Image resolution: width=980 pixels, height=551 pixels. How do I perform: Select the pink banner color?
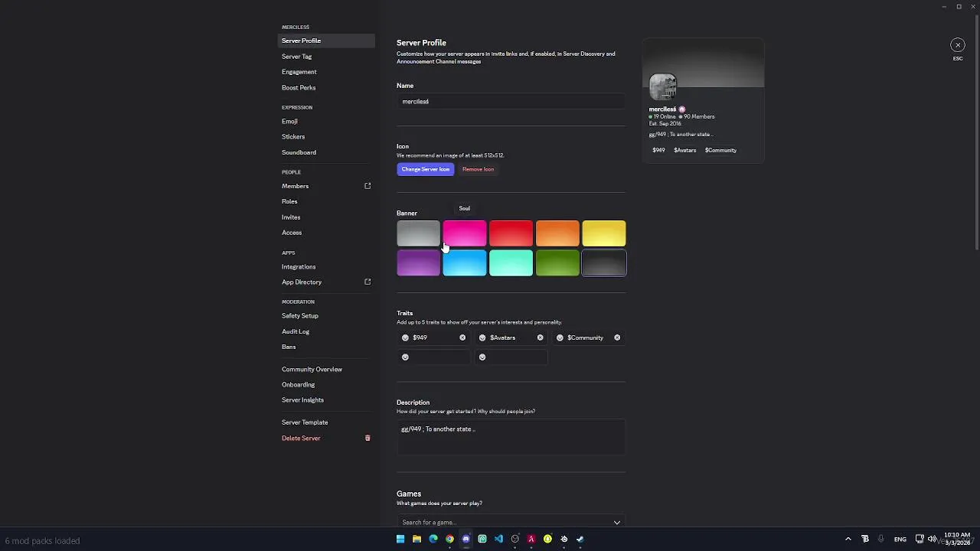tap(465, 233)
